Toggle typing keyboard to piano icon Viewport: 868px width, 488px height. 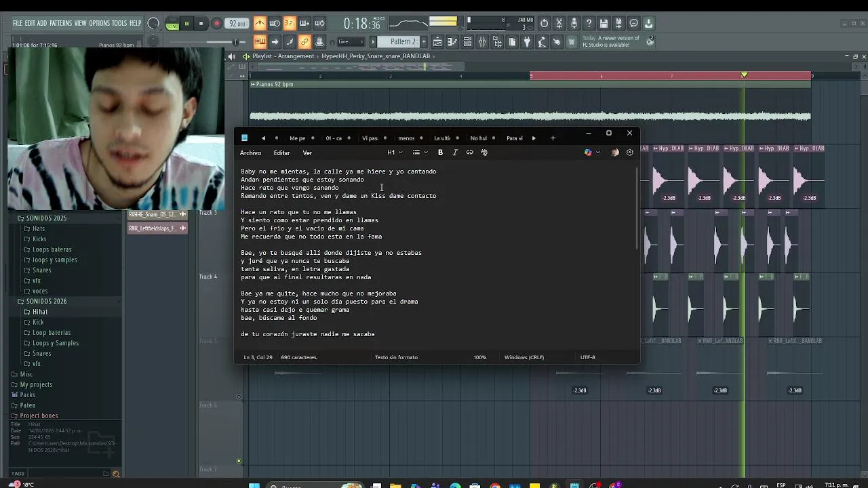click(260, 42)
